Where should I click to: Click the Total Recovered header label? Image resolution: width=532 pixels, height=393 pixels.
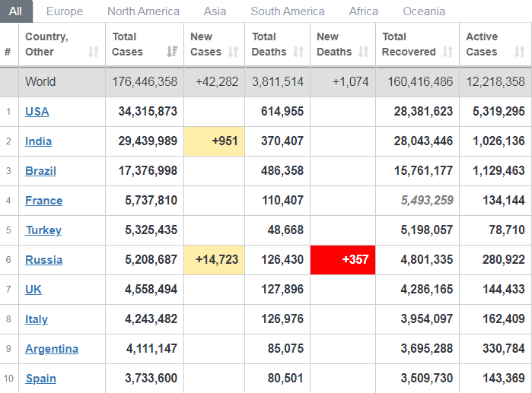(409, 44)
